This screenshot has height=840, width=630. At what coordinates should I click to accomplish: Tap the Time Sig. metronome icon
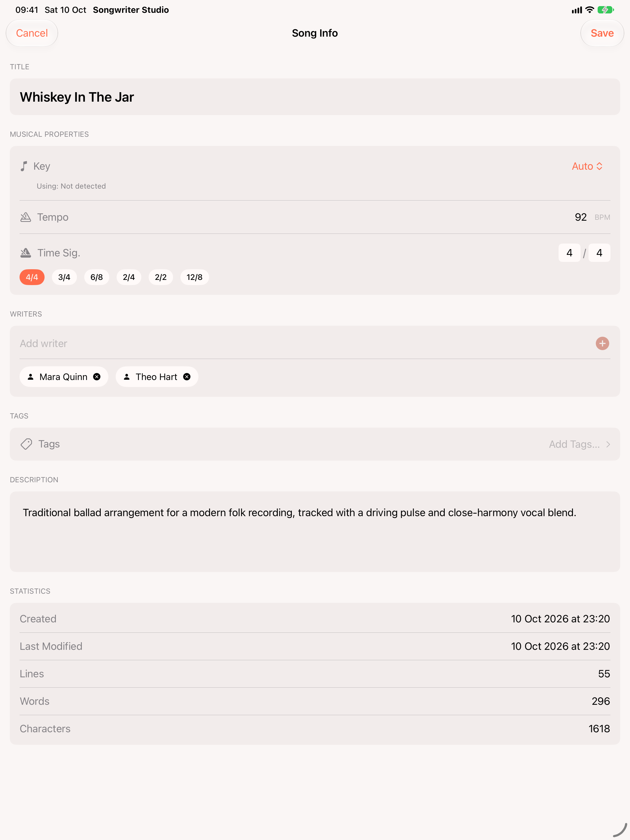[25, 252]
